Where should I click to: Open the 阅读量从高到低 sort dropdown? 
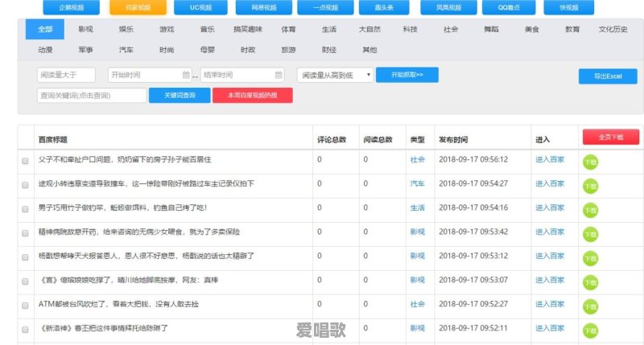tap(335, 75)
